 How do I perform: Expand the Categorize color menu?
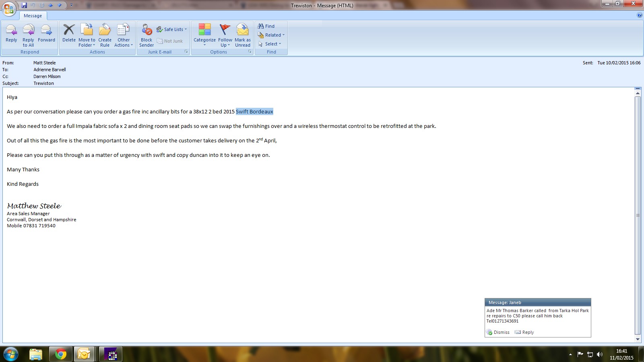point(204,35)
